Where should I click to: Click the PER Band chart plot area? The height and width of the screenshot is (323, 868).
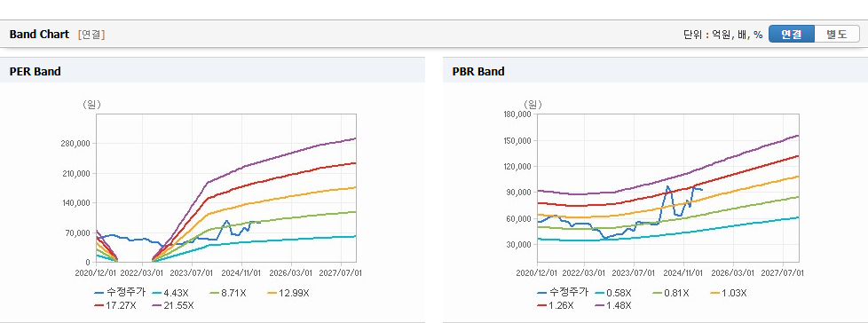pos(225,188)
